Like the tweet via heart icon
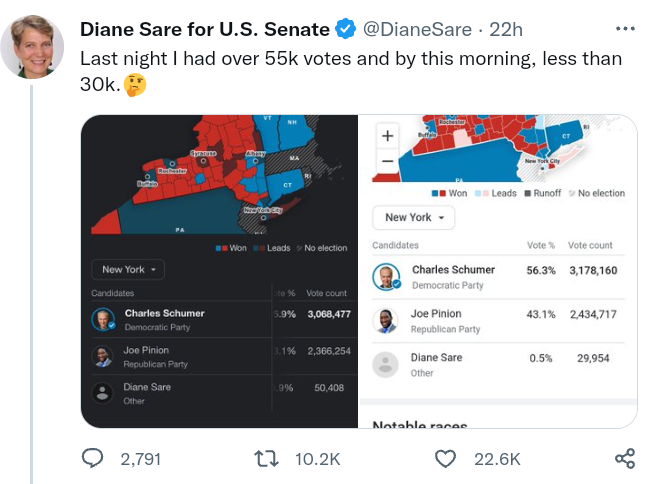 click(446, 459)
